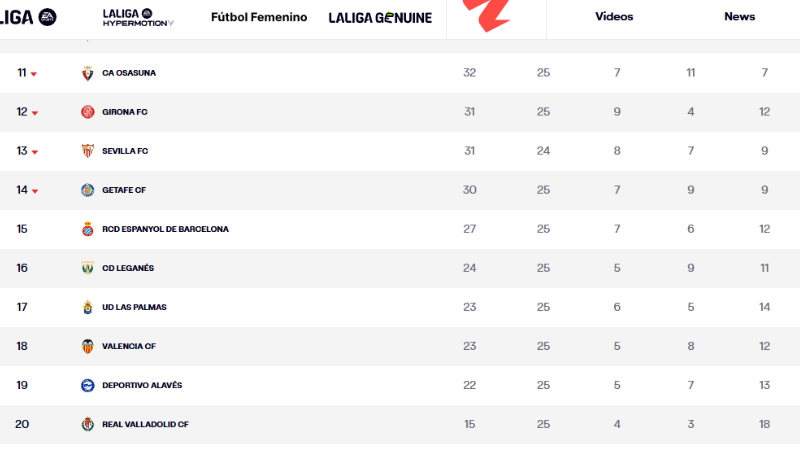This screenshot has height=450, width=800.
Task: Go to the Videos menu
Action: [x=614, y=16]
